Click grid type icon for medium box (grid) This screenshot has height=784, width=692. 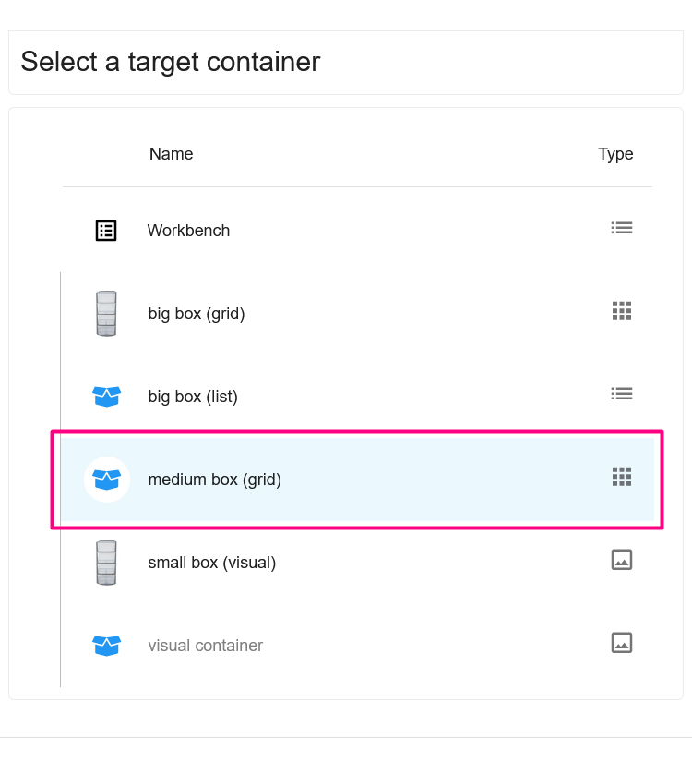click(622, 477)
